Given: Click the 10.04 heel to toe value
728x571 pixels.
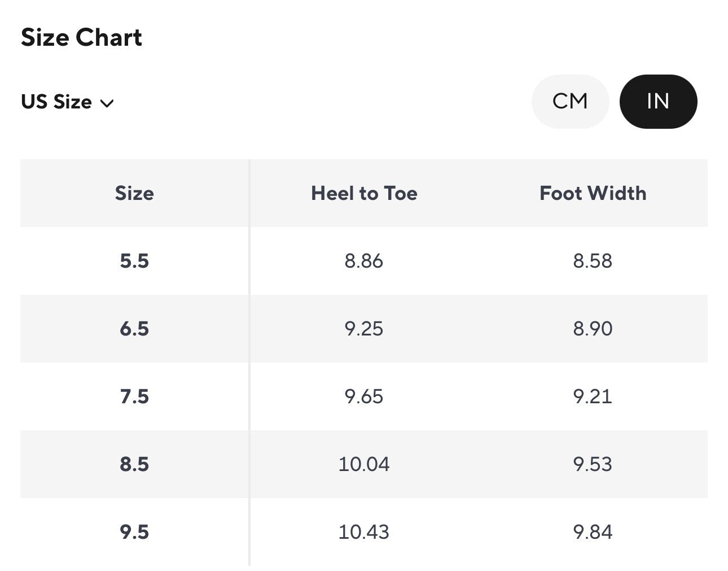Looking at the screenshot, I should [x=364, y=464].
